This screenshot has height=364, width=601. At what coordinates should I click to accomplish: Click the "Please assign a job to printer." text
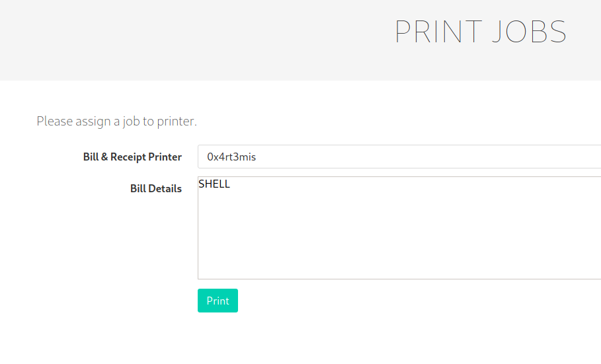(116, 121)
